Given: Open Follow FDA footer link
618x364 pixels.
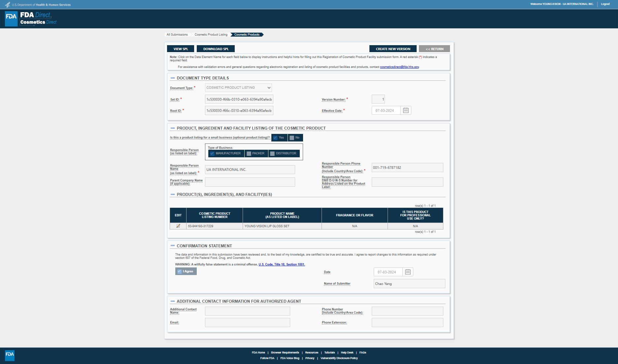Looking at the screenshot, I should (x=267, y=358).
